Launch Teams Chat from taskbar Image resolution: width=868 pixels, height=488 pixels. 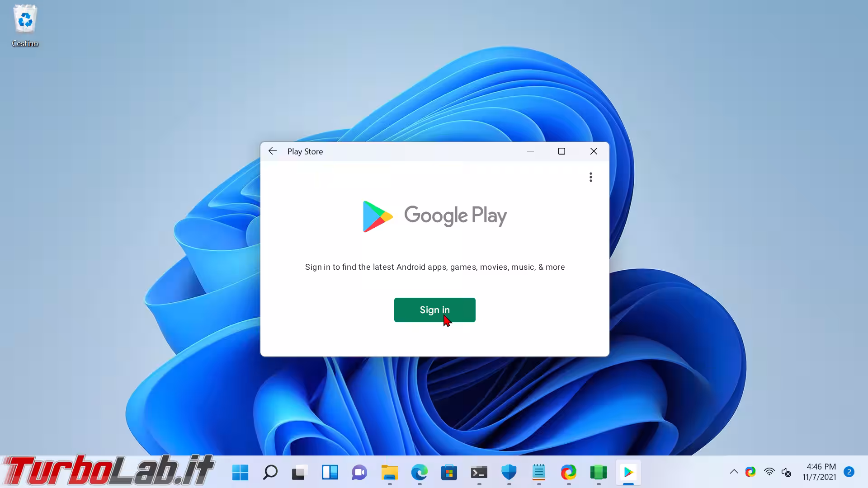(x=359, y=473)
